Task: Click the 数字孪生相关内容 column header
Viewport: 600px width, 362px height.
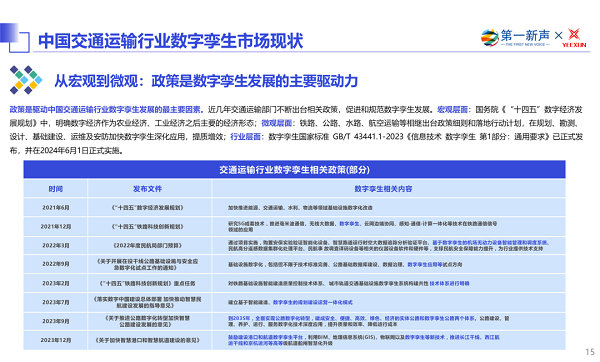Action: coord(383,189)
